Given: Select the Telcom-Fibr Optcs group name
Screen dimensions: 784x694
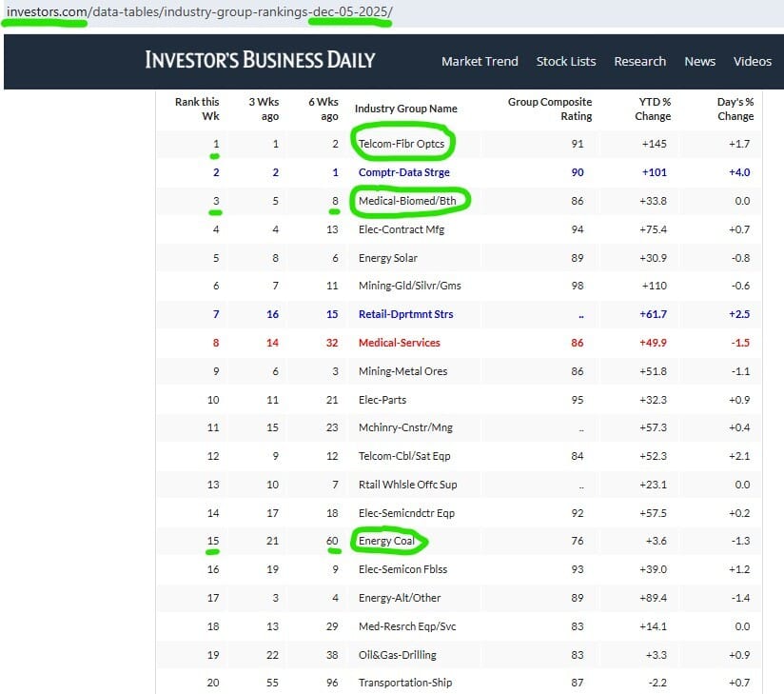Looking at the screenshot, I should point(402,144).
